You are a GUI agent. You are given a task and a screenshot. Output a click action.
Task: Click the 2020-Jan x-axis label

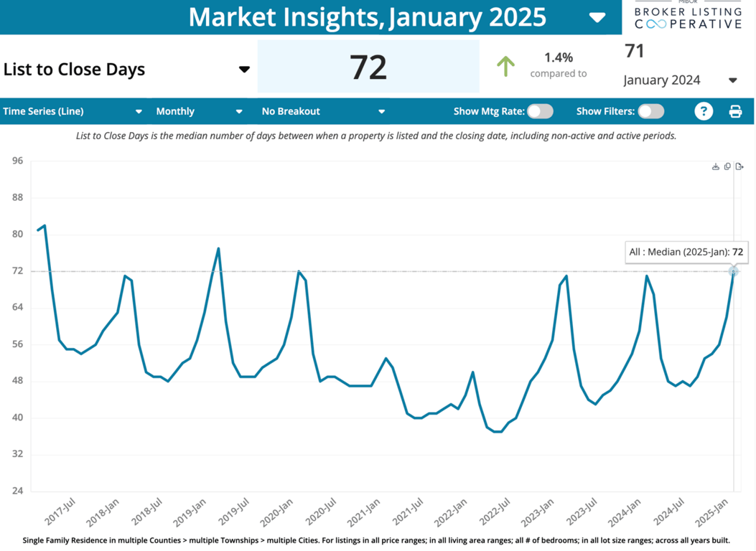coord(276,512)
